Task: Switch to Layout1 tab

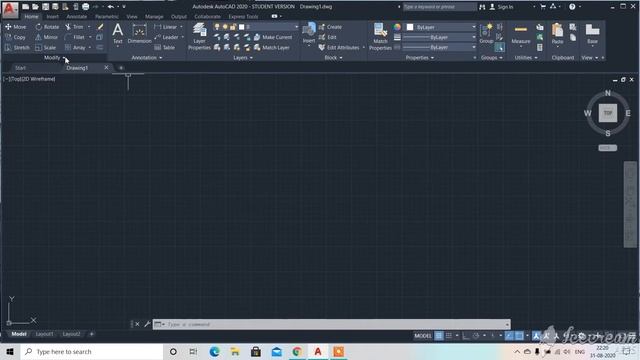Action: (x=44, y=334)
